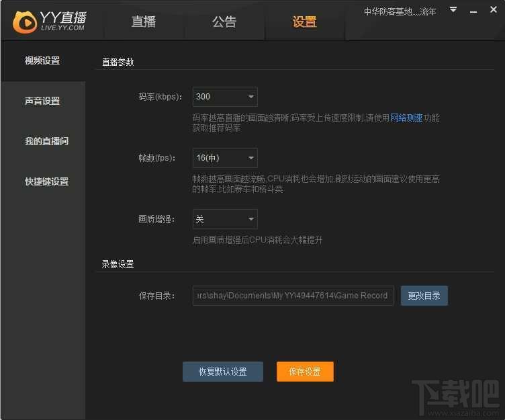The height and width of the screenshot is (420, 505).
Task: Minimize the YY直播 window
Action: coord(473,12)
